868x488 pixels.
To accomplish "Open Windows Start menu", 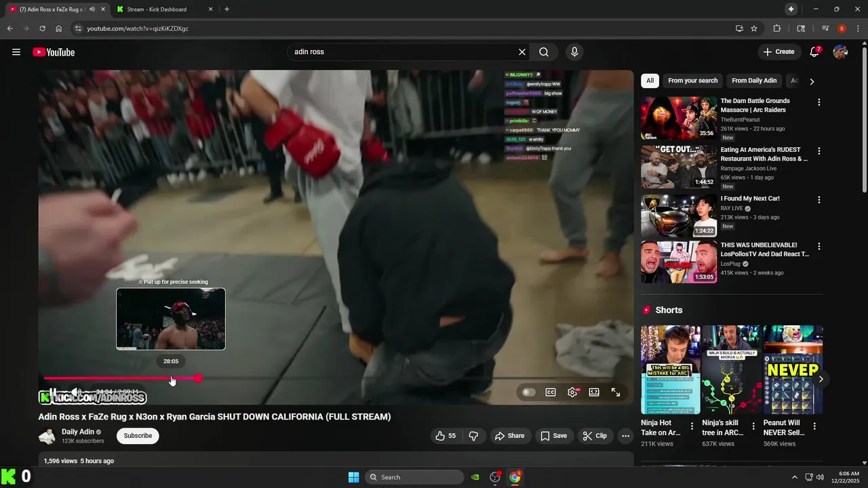I will point(353,477).
